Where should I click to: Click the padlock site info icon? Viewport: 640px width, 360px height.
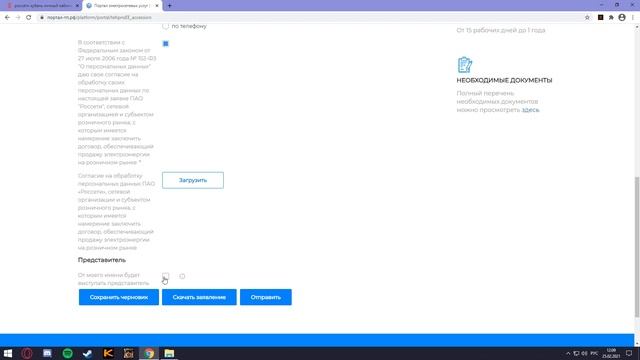point(42,18)
